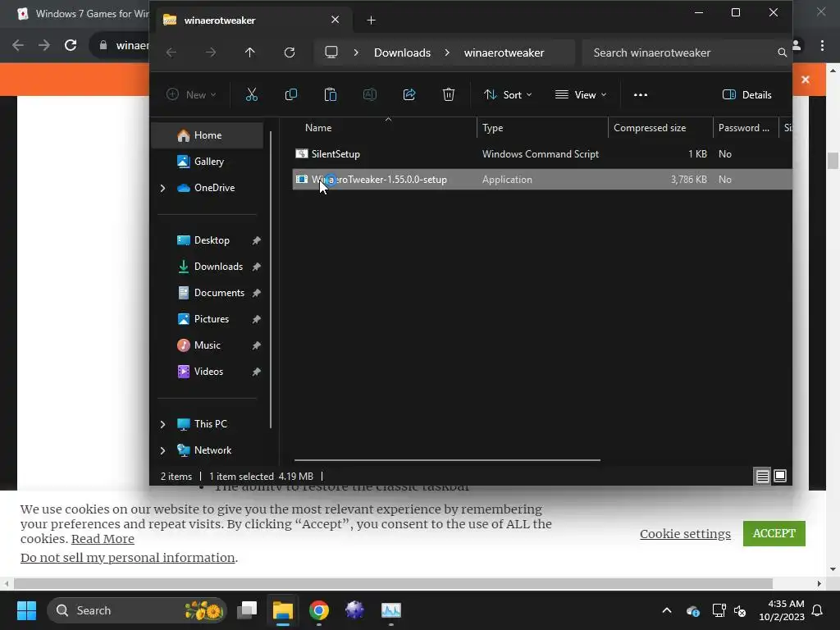Click the Paste clipboard icon in Explorer toolbar
The height and width of the screenshot is (630, 840).
331,95
